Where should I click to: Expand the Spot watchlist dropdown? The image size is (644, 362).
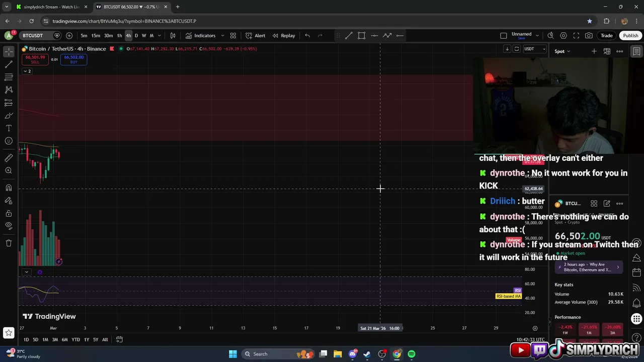pos(563,51)
